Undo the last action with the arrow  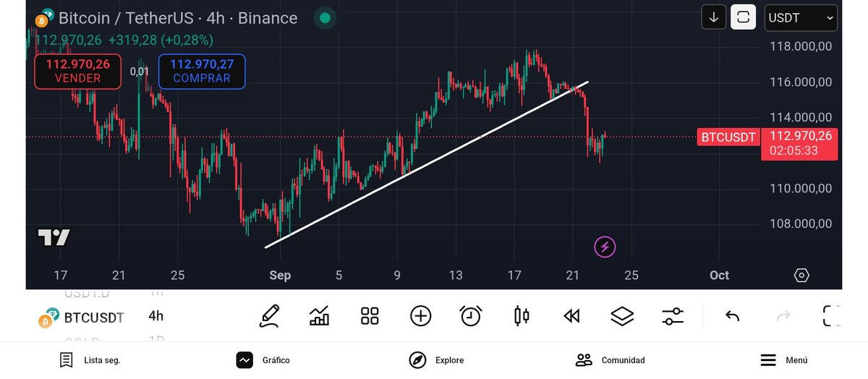click(x=732, y=315)
